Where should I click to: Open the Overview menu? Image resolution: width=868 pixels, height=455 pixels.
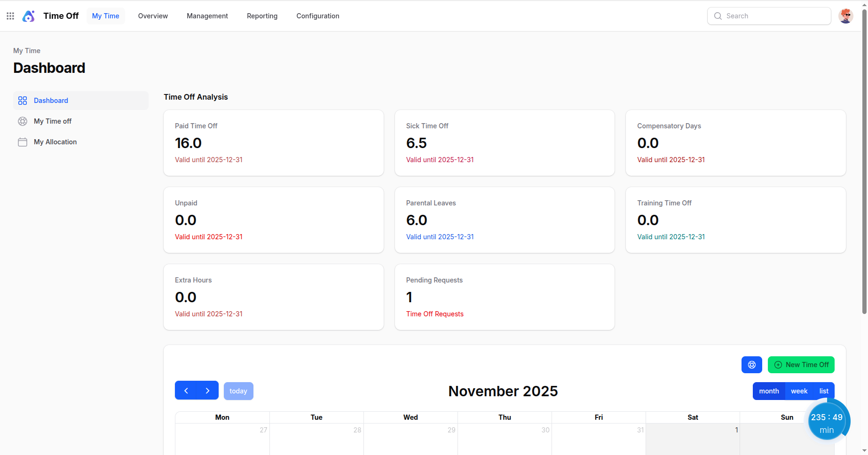coord(153,16)
